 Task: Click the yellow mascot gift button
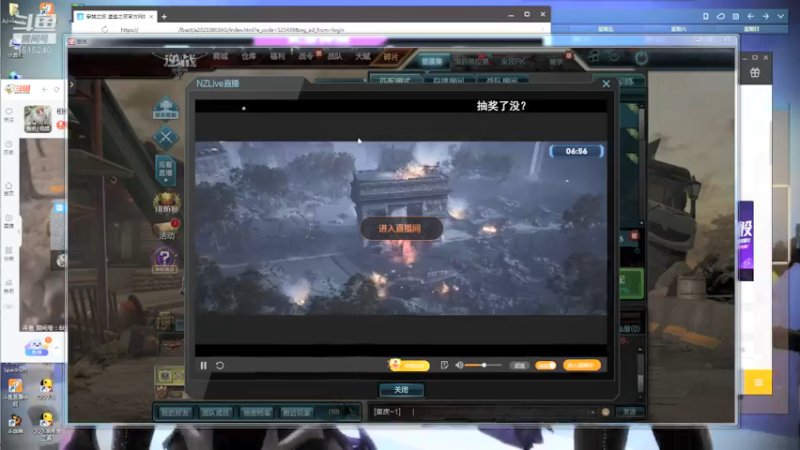tap(409, 365)
